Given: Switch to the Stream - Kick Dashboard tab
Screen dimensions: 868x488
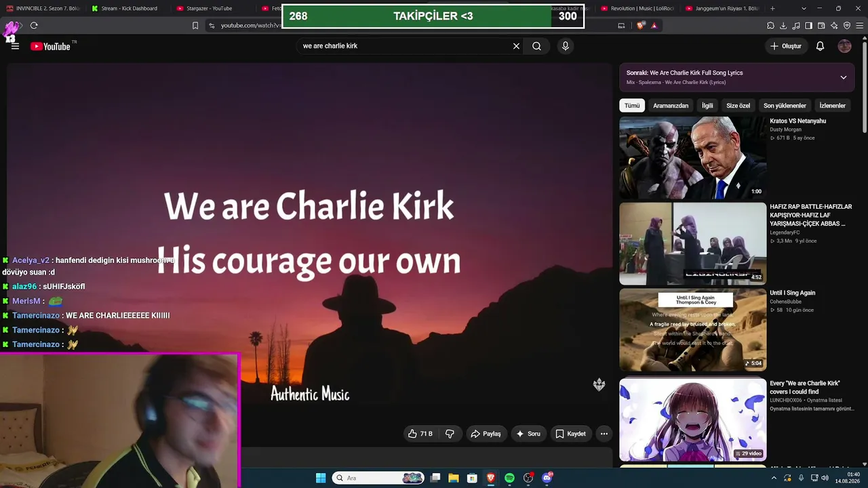Looking at the screenshot, I should point(129,8).
